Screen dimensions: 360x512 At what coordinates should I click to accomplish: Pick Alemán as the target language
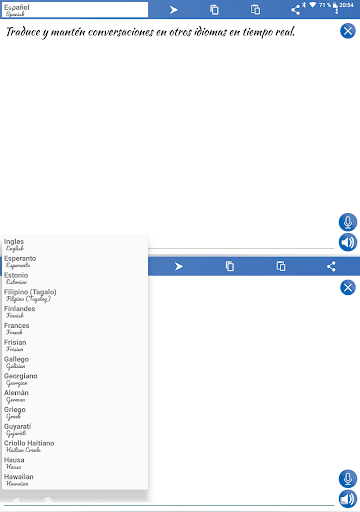(75, 396)
